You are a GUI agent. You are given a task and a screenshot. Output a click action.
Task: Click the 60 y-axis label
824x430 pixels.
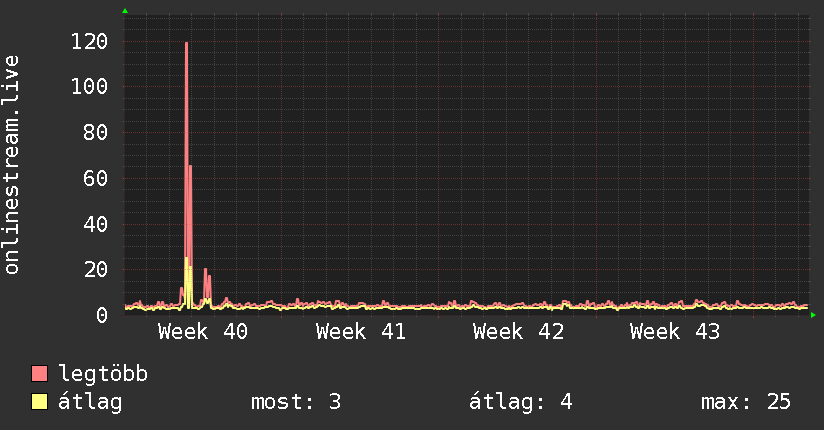[96, 179]
